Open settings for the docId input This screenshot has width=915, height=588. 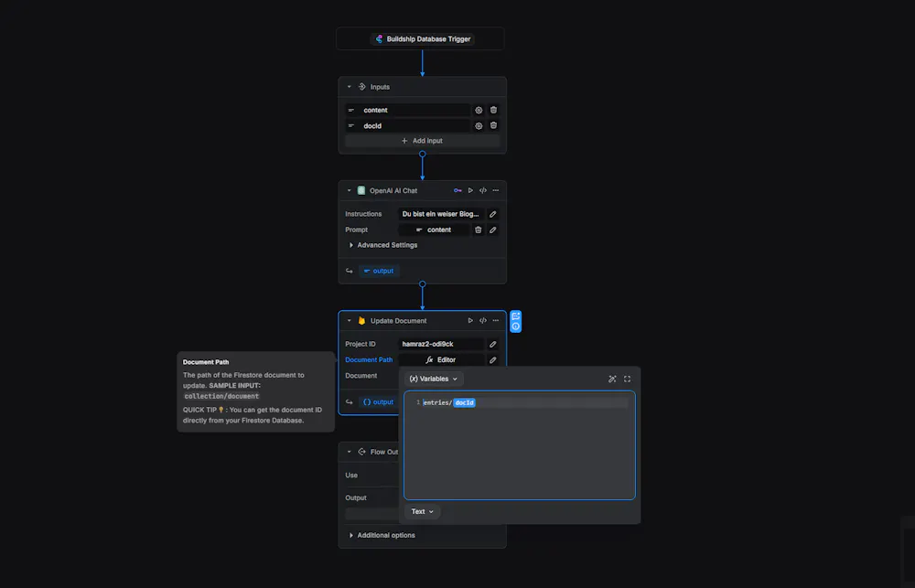[x=479, y=126]
